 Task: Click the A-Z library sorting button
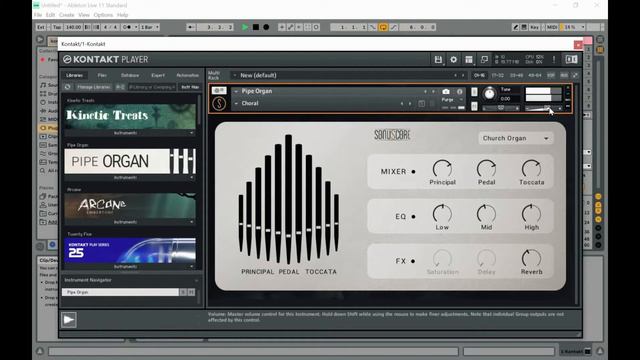click(x=120, y=87)
